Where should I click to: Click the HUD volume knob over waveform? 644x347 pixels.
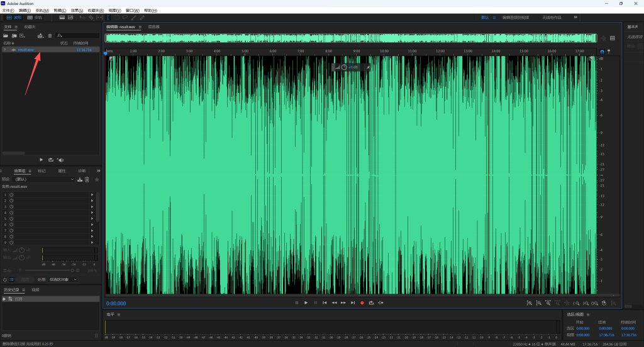[344, 67]
